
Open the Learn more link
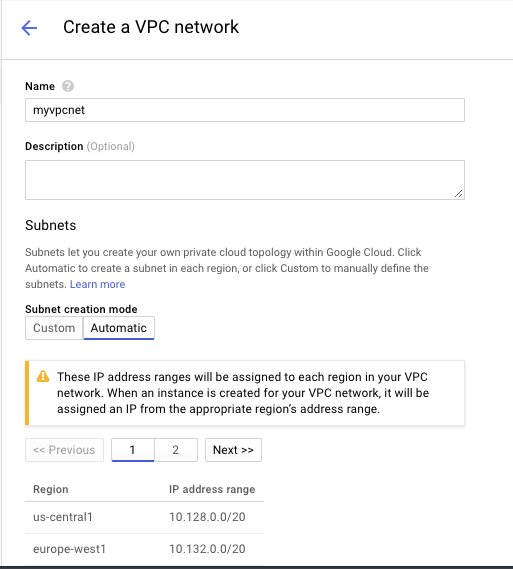pyautogui.click(x=97, y=284)
